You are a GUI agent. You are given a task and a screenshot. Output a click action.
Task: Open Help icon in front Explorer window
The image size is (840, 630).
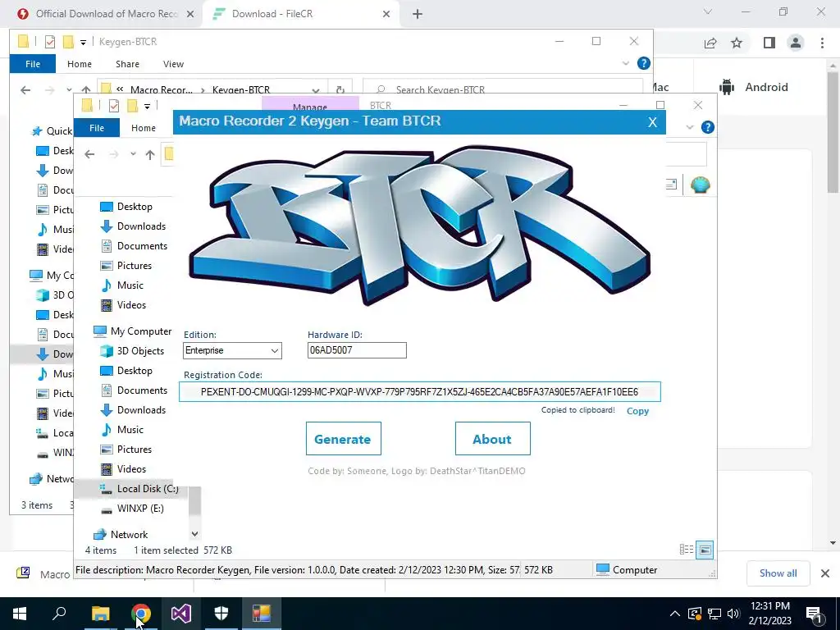[708, 127]
